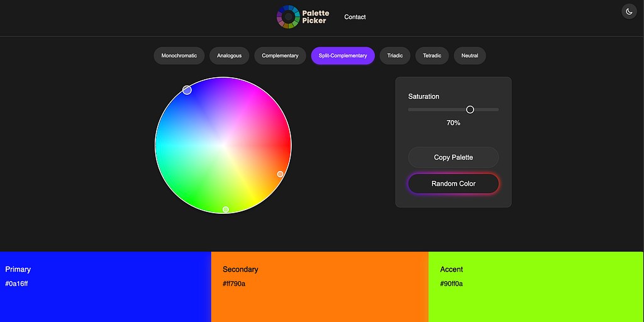644x322 pixels.
Task: Click the Primary blue color swatch
Action: tap(106, 287)
